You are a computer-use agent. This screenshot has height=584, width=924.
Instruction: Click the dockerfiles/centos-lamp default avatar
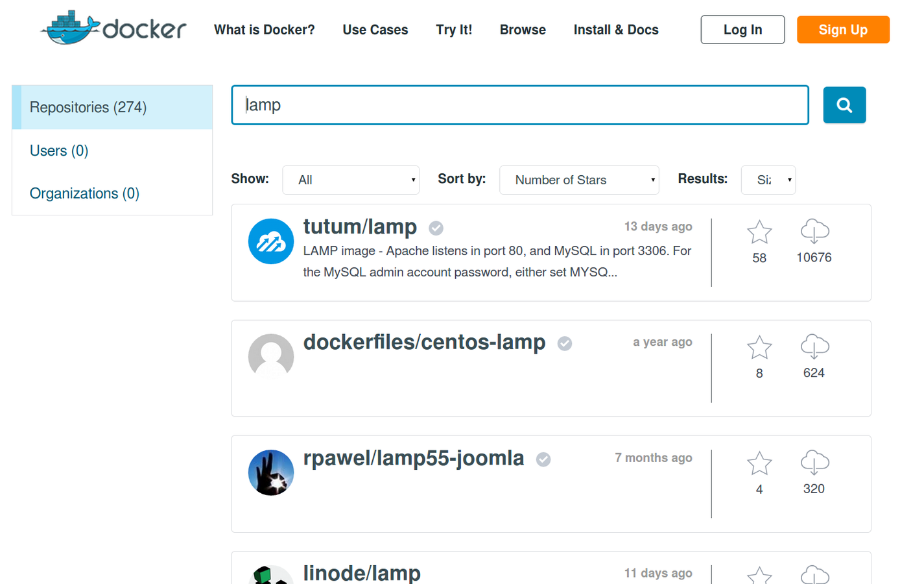point(271,356)
